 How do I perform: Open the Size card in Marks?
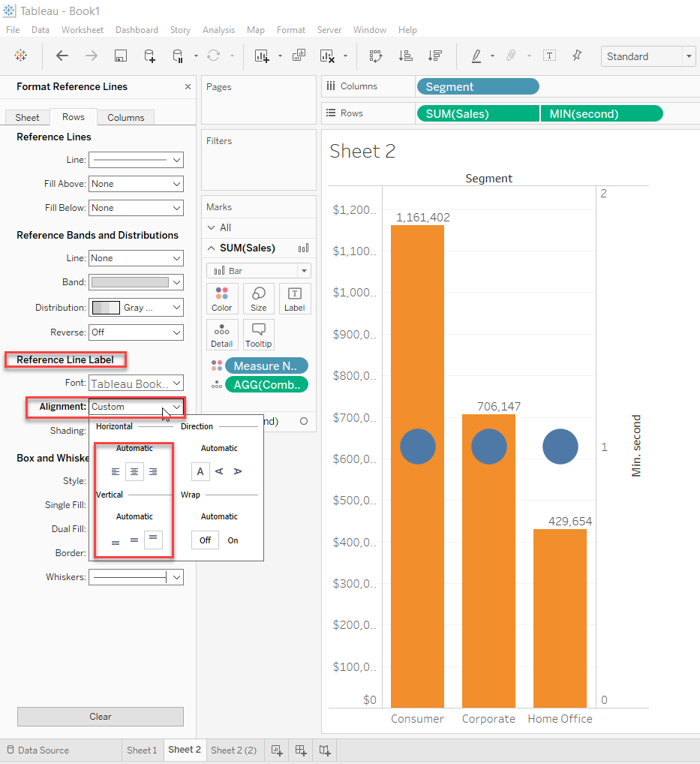258,299
